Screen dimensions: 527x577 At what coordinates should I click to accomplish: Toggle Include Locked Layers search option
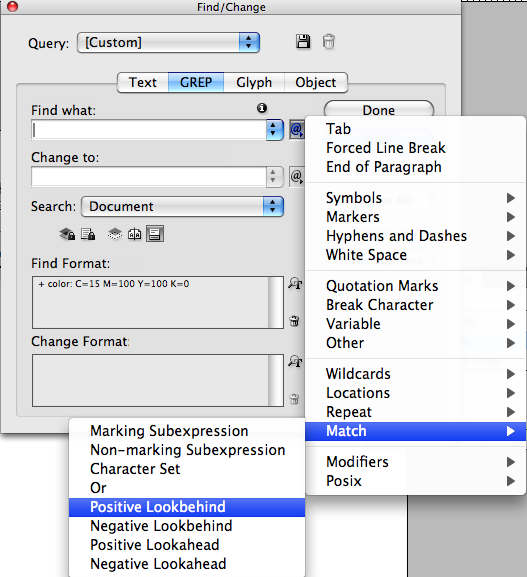tap(67, 234)
